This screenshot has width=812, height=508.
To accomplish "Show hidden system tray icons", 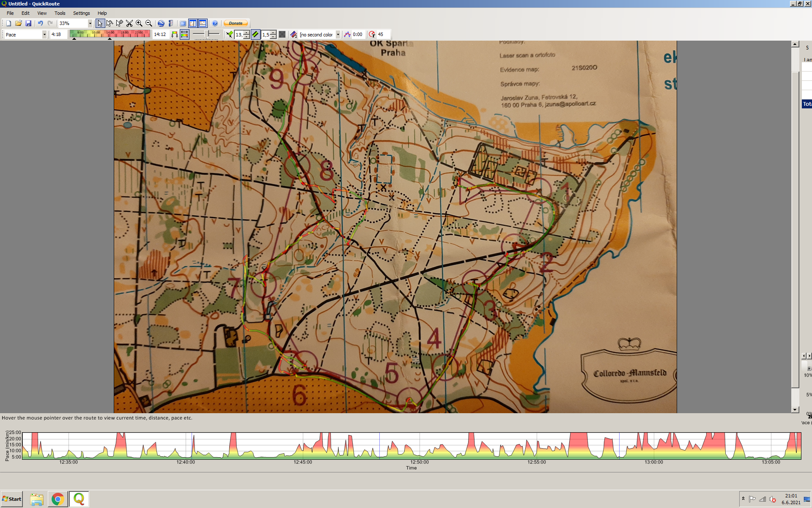I will 743,499.
